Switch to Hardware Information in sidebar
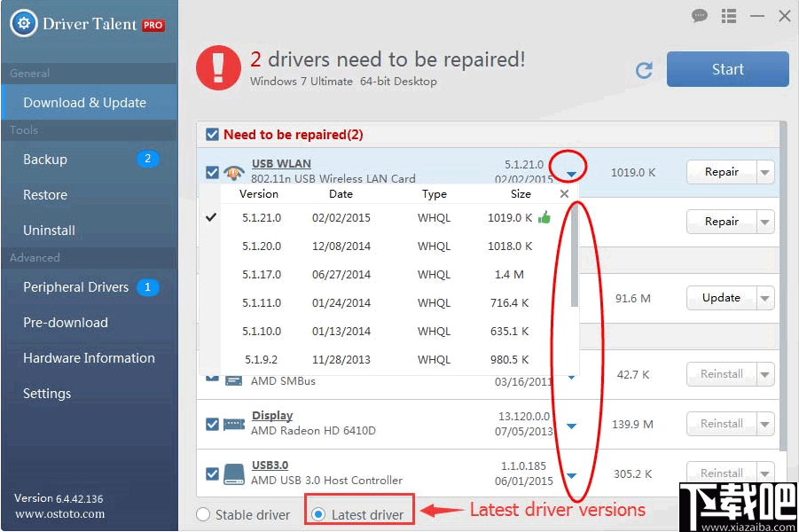Image resolution: width=799 pixels, height=532 pixels. (87, 358)
